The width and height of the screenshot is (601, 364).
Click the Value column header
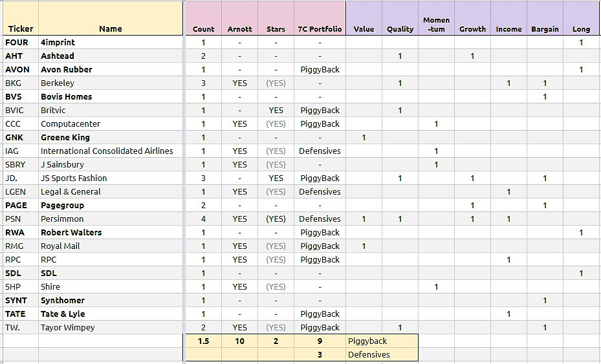click(x=364, y=18)
